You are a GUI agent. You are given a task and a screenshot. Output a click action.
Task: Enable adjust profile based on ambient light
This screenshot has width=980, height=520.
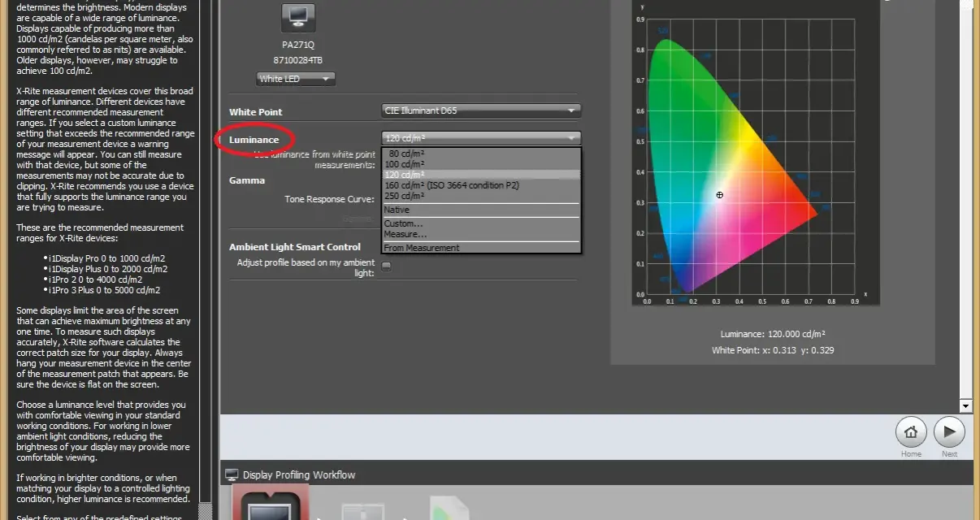(x=387, y=266)
